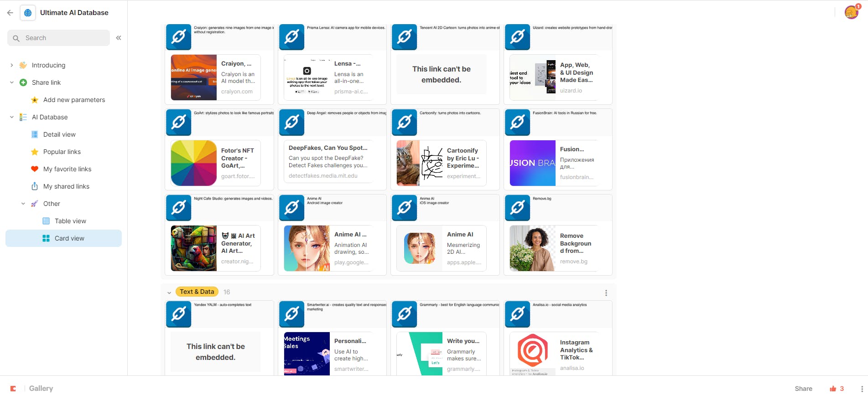The image size is (868, 400).
Task: Open Add new parameters page
Action: coord(74,100)
